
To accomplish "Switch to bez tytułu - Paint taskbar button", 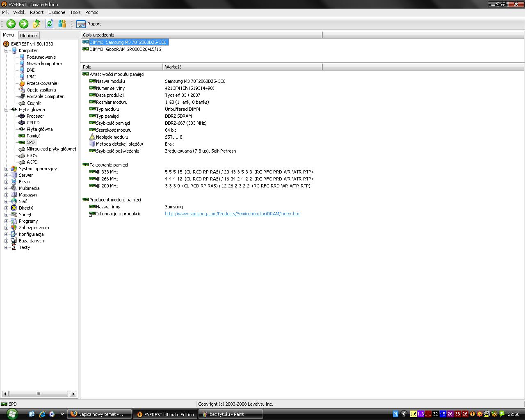I will (x=231, y=414).
